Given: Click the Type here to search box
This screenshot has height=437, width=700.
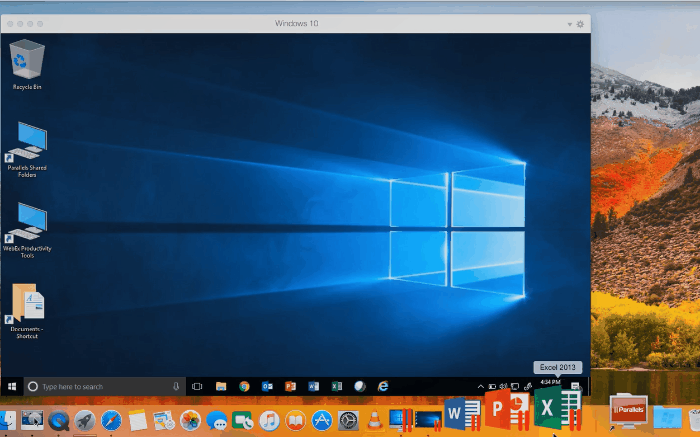Looking at the screenshot, I should click(x=105, y=387).
